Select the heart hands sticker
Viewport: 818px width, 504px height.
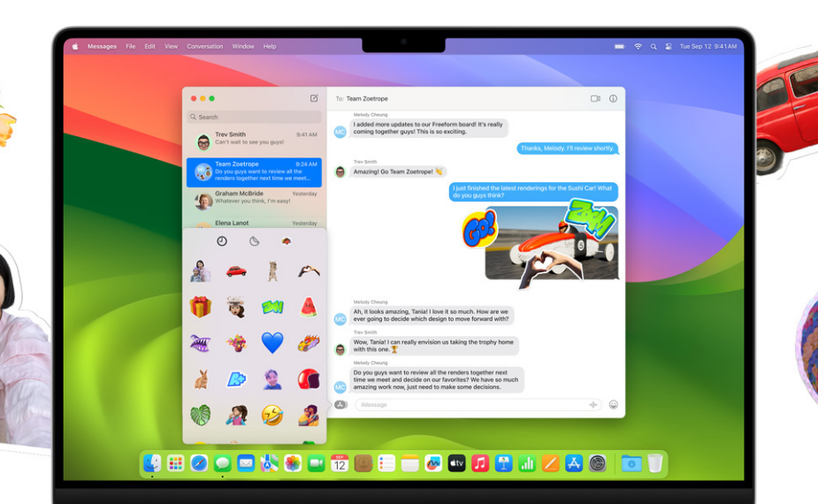tap(309, 271)
